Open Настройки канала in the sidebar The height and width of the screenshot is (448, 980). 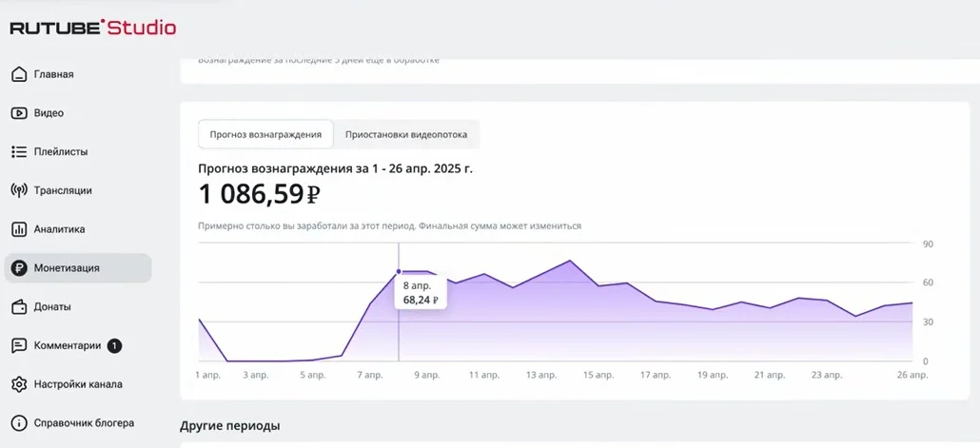(78, 384)
